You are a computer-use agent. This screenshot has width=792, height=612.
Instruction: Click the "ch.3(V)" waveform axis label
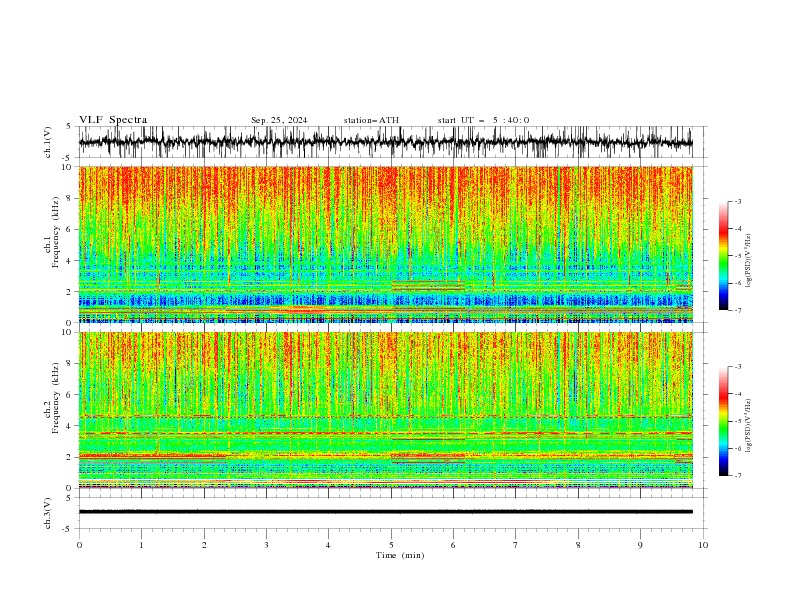(x=48, y=513)
